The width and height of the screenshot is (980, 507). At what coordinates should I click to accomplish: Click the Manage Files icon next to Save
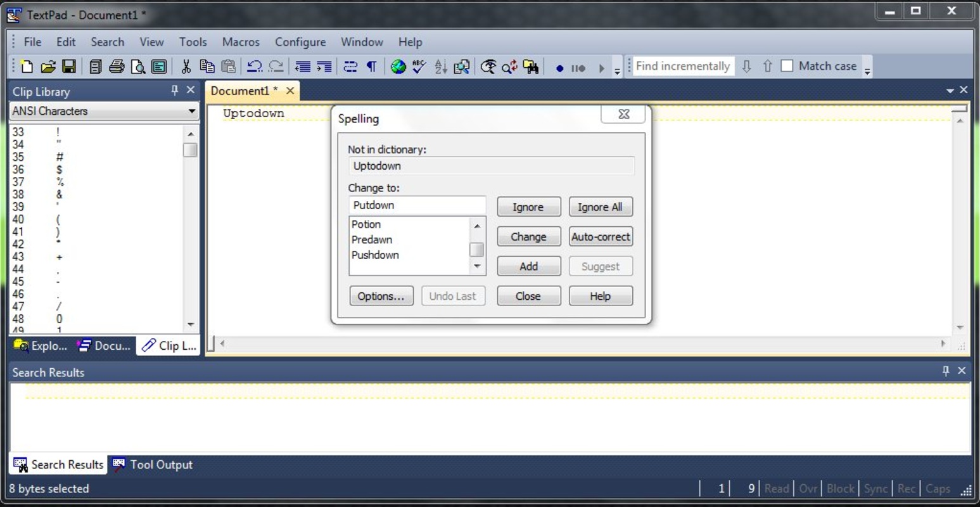pyautogui.click(x=95, y=67)
